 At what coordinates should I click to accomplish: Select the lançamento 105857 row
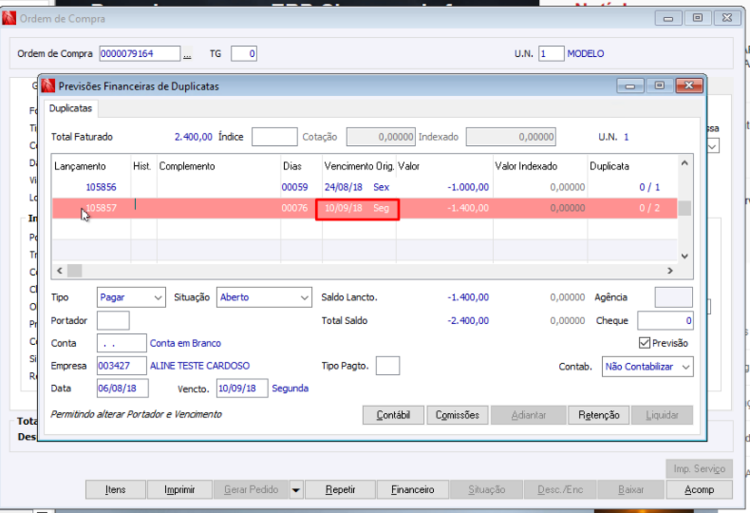364,208
